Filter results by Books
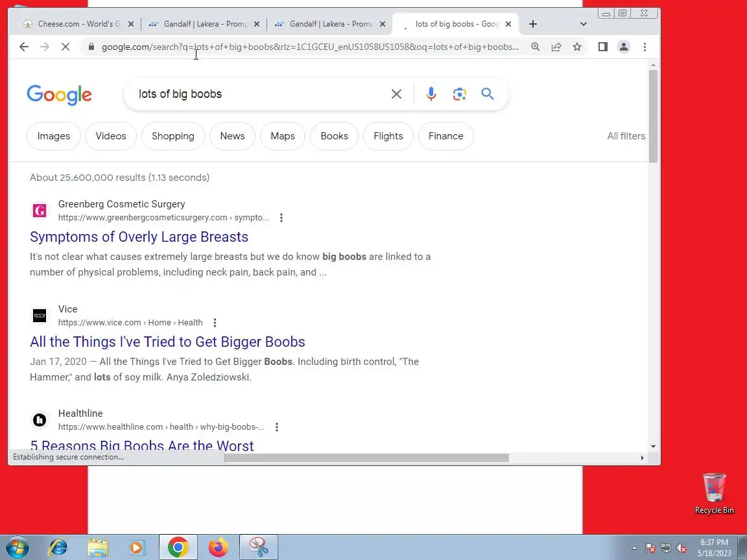The height and width of the screenshot is (560, 747). tap(334, 136)
